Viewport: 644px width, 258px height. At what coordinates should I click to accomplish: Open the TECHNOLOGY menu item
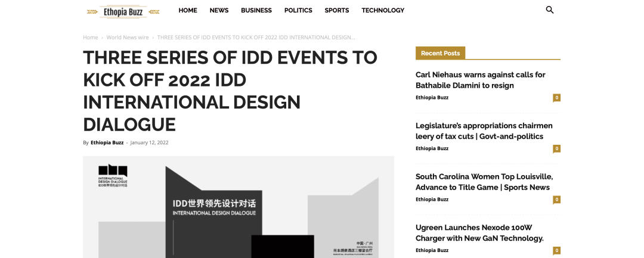tap(383, 10)
